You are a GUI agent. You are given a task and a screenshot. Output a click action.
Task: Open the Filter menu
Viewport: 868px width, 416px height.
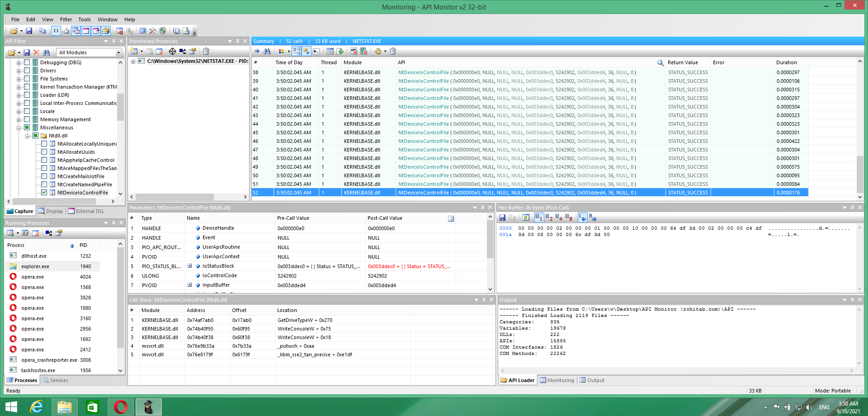coord(66,19)
